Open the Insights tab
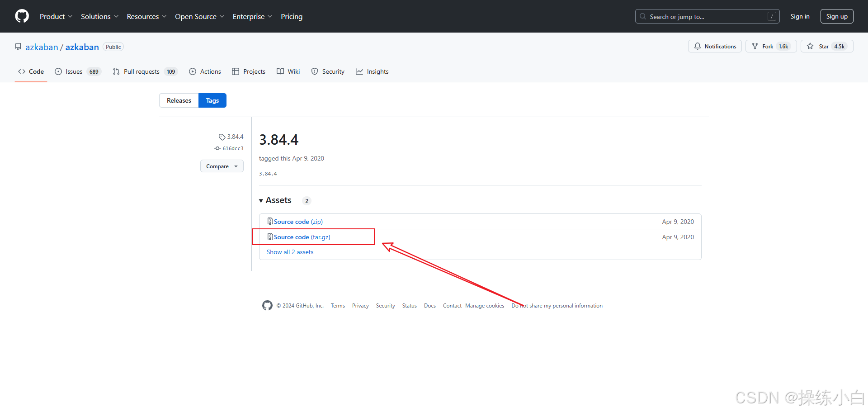The image size is (868, 412). click(372, 71)
